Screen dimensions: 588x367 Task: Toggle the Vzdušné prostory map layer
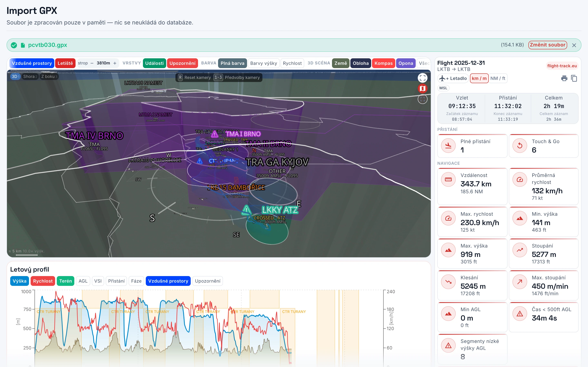[x=32, y=63]
